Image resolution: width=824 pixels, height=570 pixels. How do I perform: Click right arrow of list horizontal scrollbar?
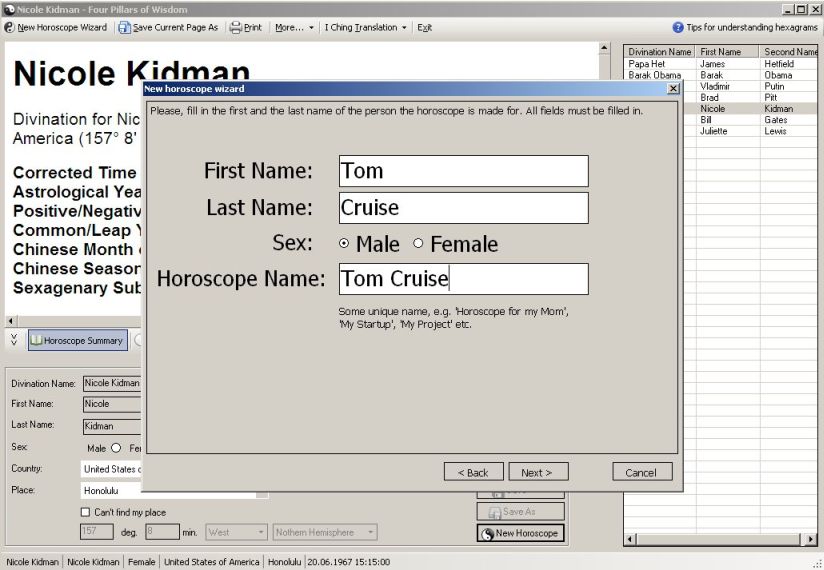811,539
